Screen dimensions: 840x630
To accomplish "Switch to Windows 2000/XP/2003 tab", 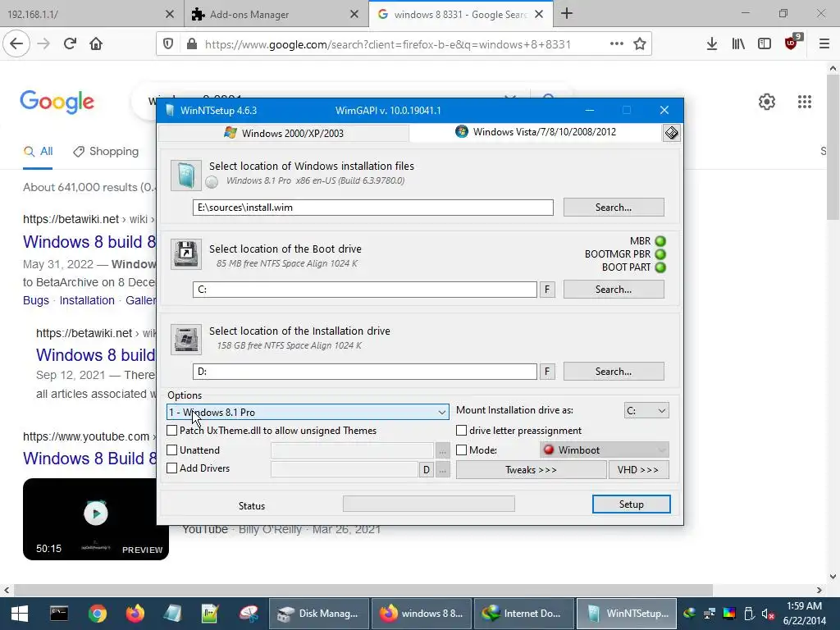I will coord(284,133).
